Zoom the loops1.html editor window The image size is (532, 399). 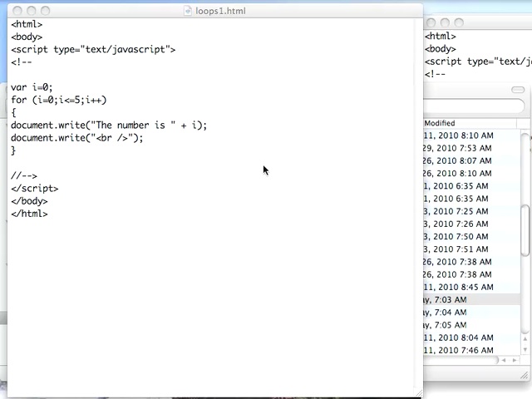[45, 11]
